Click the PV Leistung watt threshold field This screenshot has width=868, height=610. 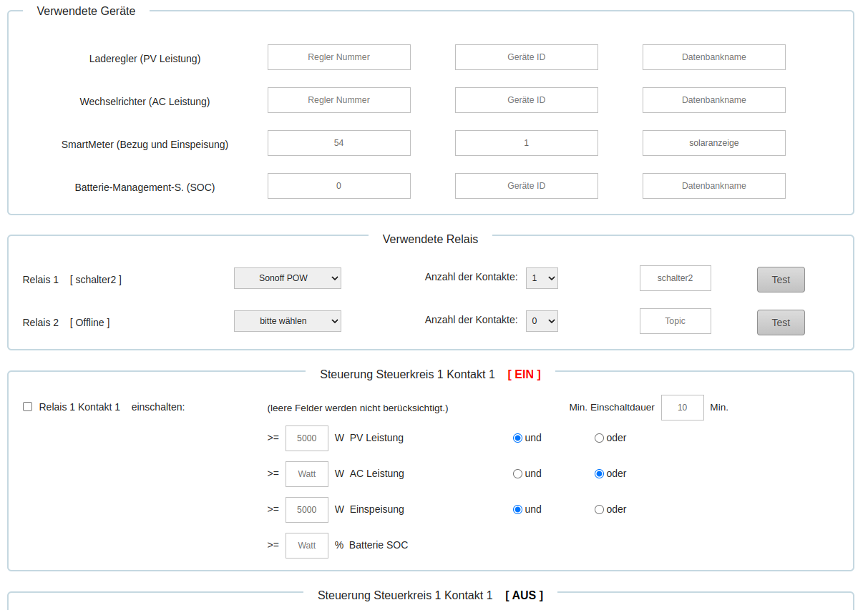pos(307,438)
